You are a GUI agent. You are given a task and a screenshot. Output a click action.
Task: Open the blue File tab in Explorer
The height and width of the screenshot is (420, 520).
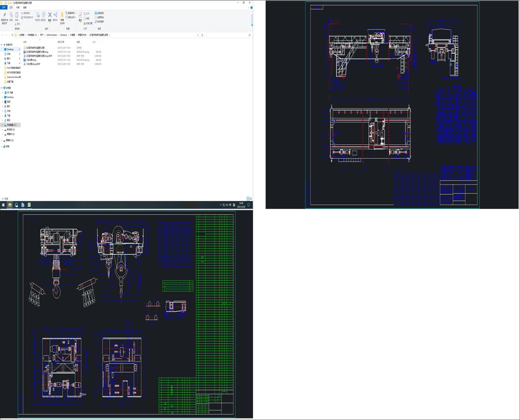[4, 7]
